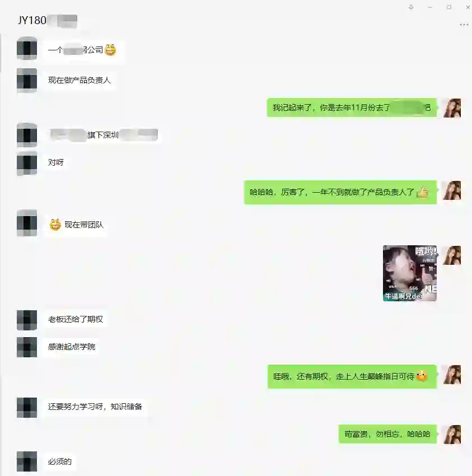472x476 pixels.
Task: Click the pin window icon
Action: (411, 7)
